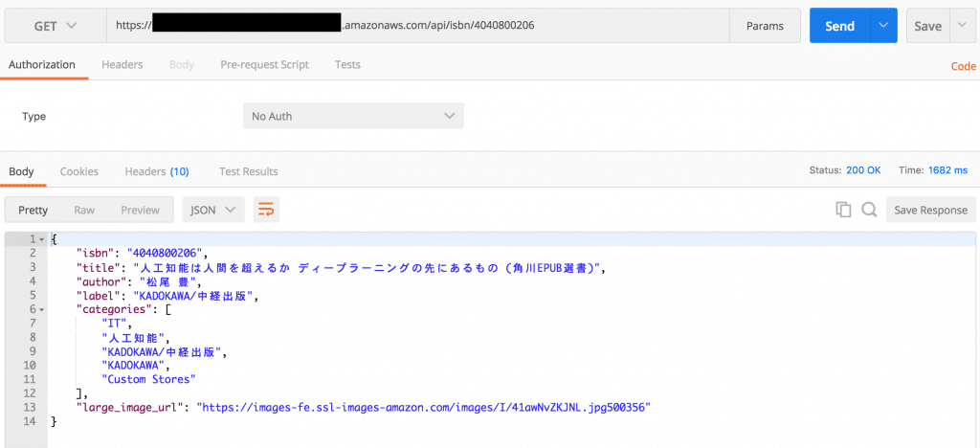Open the response Cookies tab
The width and height of the screenshot is (980, 448).
coord(78,171)
